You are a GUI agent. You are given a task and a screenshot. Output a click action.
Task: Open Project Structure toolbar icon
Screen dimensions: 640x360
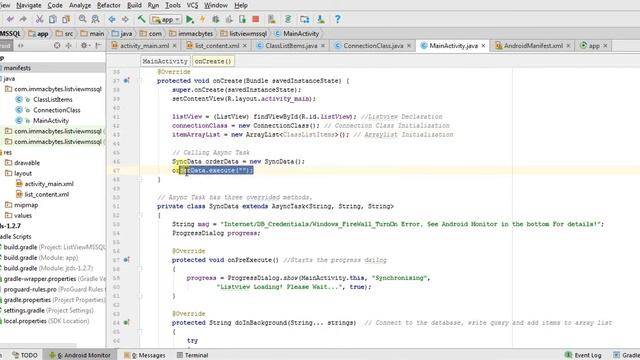coord(304,19)
